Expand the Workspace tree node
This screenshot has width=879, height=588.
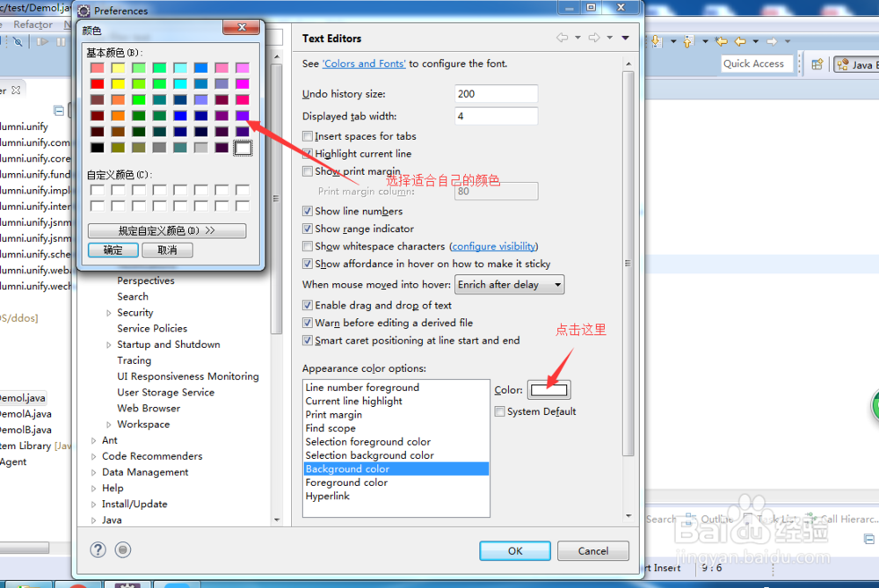(109, 425)
